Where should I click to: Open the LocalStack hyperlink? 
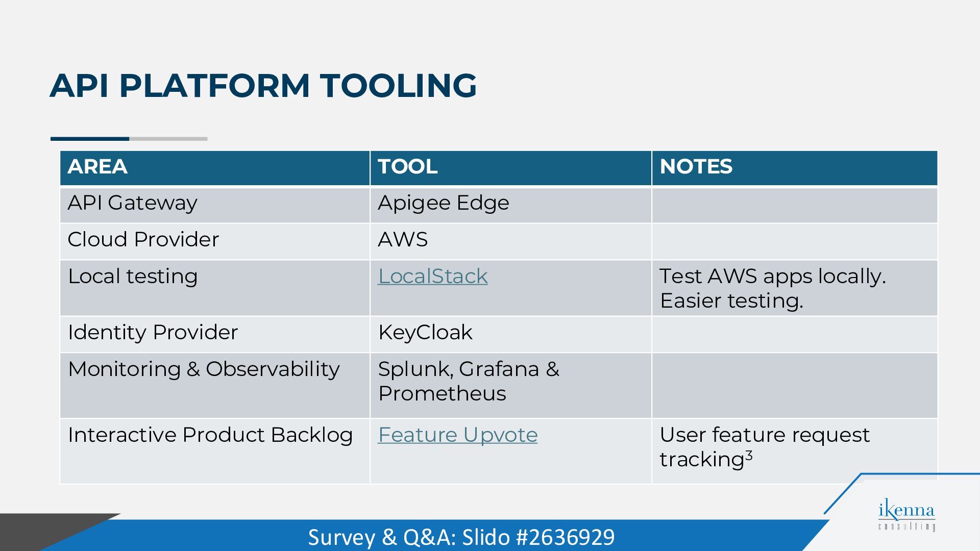(432, 276)
